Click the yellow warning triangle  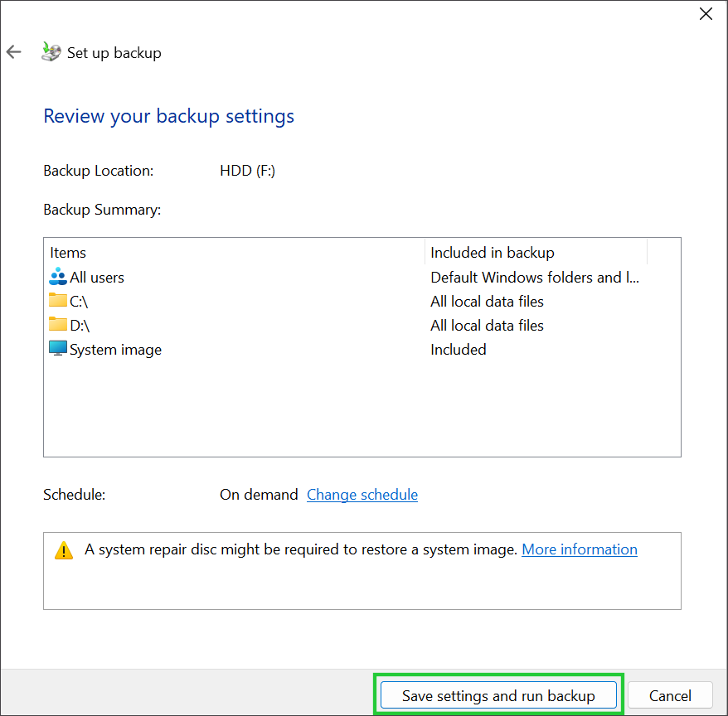coord(64,549)
